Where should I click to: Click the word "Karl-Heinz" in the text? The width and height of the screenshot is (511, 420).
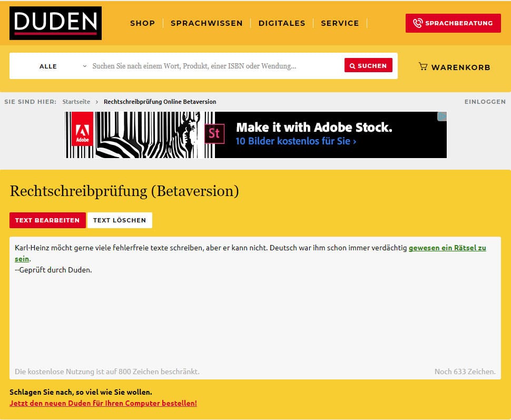[x=31, y=248]
